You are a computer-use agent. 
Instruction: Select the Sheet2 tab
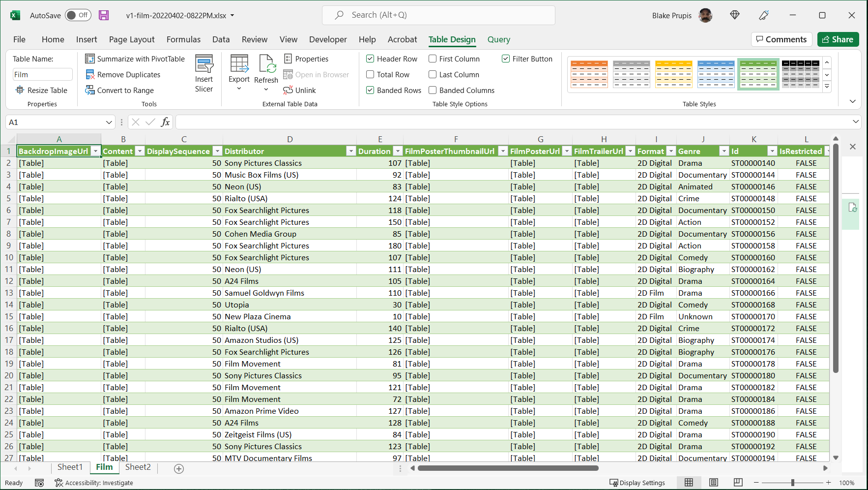click(138, 467)
